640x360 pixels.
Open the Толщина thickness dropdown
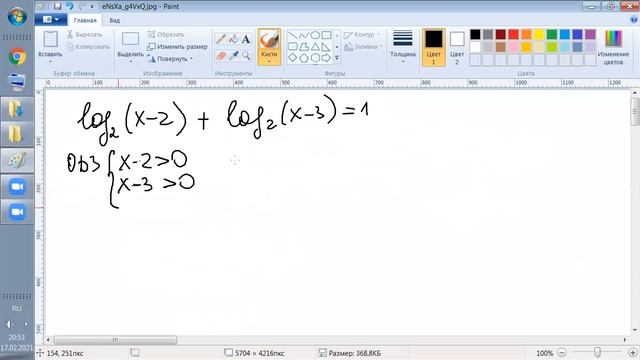click(402, 47)
